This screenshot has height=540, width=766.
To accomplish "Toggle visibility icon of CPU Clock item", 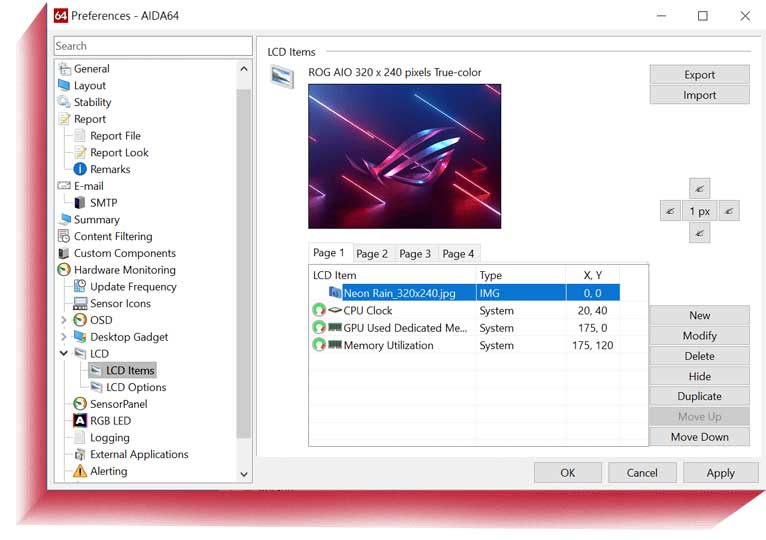I will click(319, 310).
